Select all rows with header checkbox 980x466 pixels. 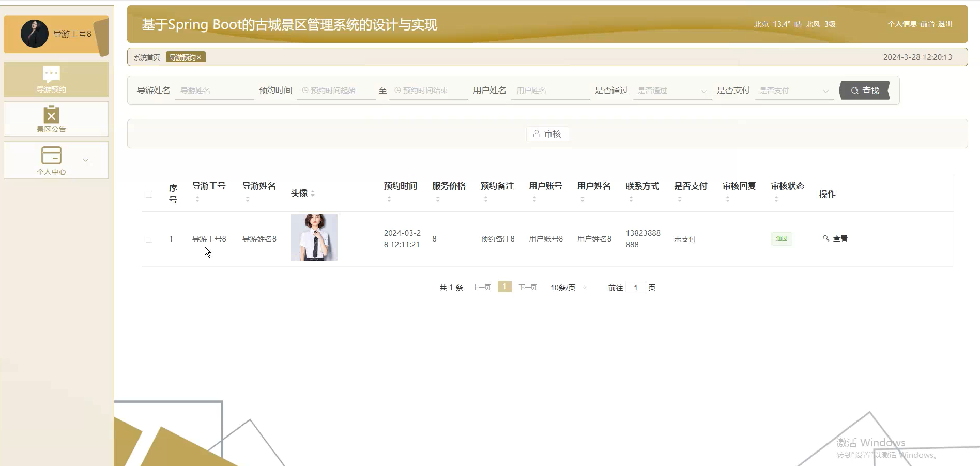[x=149, y=194]
